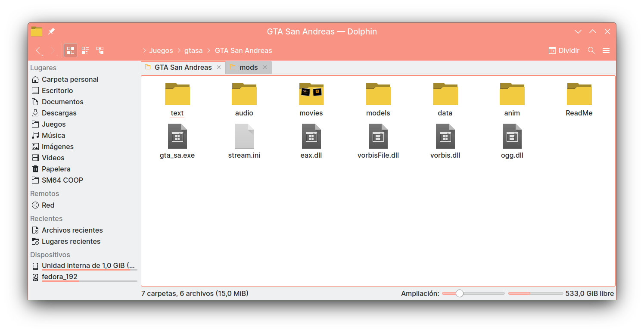Open Carpeta personal in Places
The image size is (644, 333).
[x=84, y=79]
